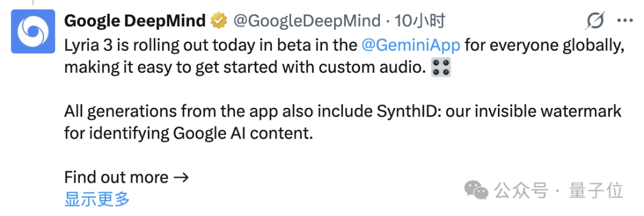Click the WeChat logo watermark

coord(476,190)
